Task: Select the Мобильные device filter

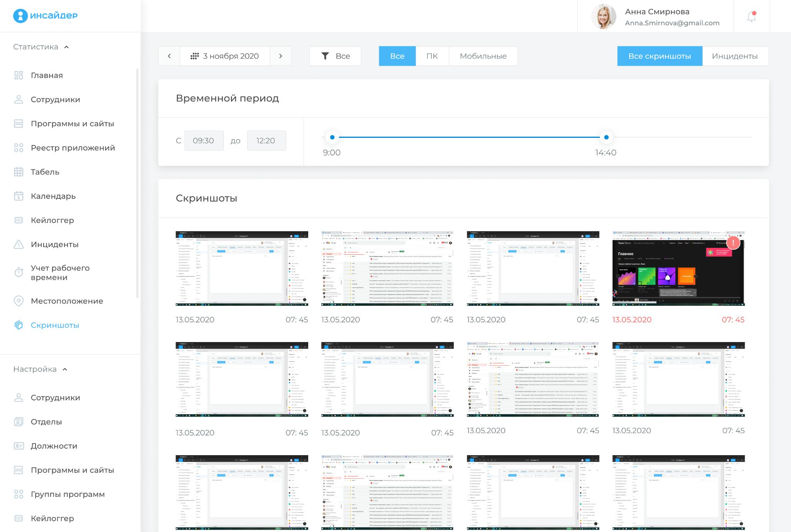Action: click(483, 56)
